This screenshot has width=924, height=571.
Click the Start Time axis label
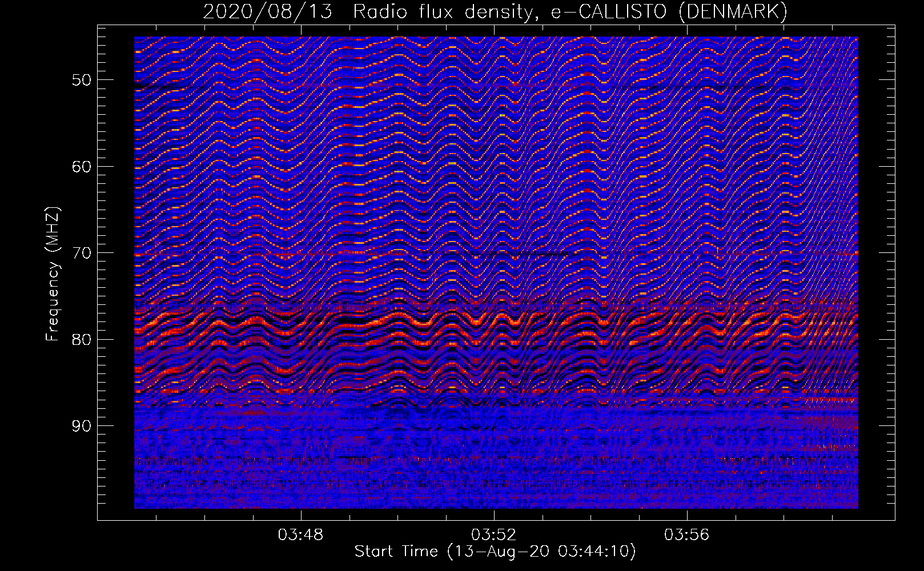click(495, 552)
